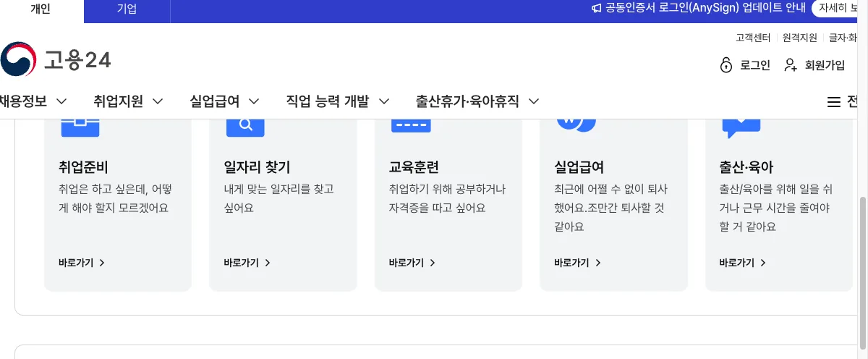The image size is (868, 359).
Task: Expand the 직업 능력 개발 menu chevron
Action: pos(384,101)
